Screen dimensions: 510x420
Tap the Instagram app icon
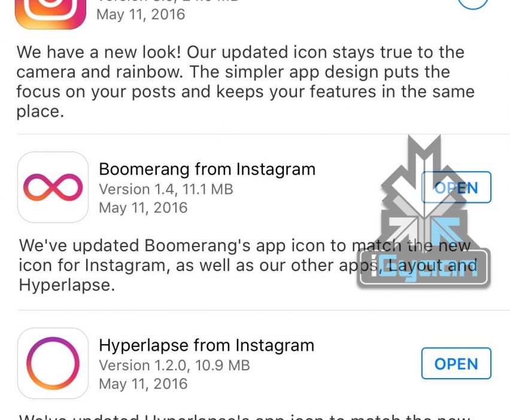click(x=50, y=14)
